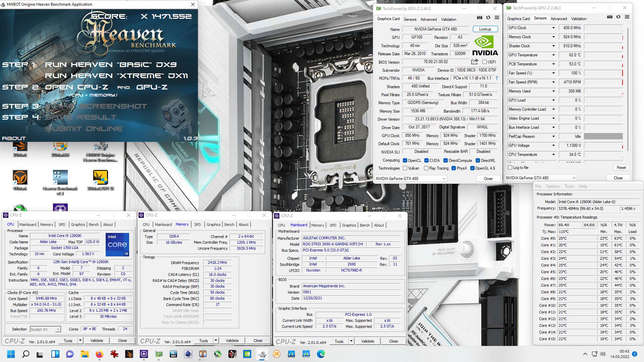Open Validation tab in GPU-Z Graphics Card window
This screenshot has height=362, width=644.
click(x=448, y=19)
